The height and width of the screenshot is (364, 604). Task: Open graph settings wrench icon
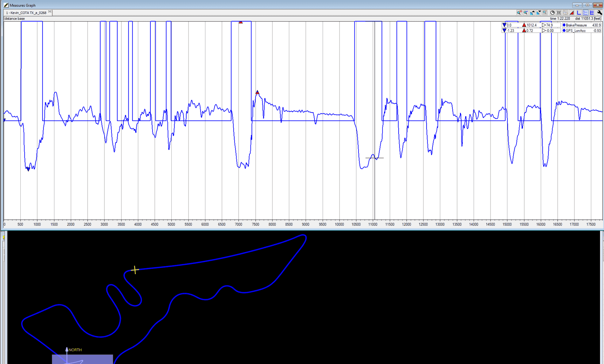click(600, 13)
